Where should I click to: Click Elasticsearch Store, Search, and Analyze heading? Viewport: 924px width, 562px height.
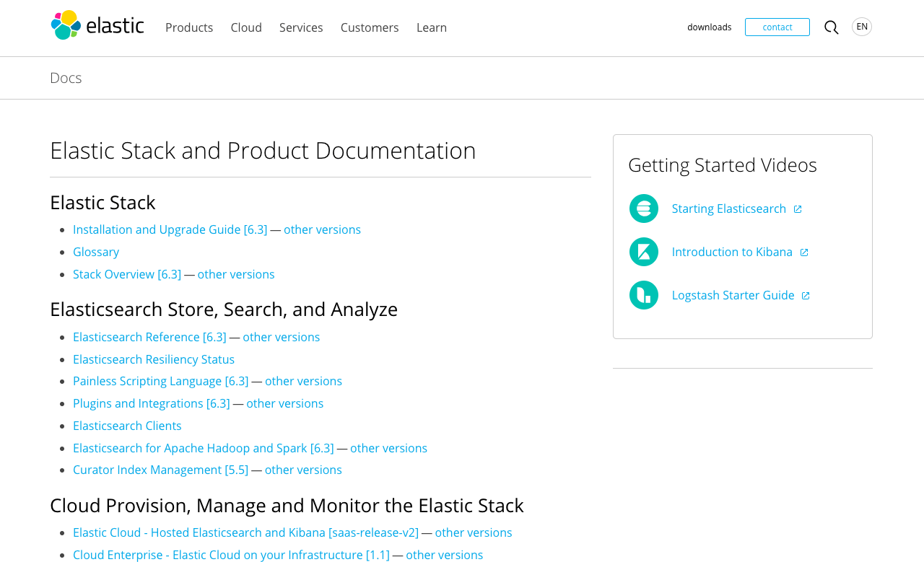pos(224,309)
